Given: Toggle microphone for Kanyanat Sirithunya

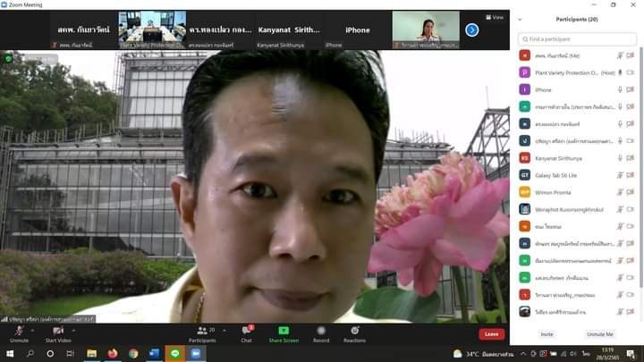Looking at the screenshot, I should point(620,157).
